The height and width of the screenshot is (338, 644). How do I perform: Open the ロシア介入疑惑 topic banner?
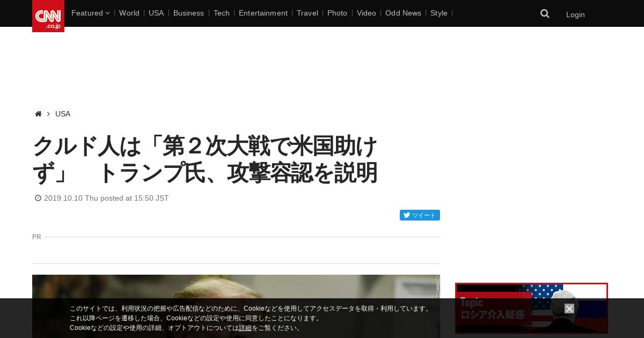pos(531,308)
